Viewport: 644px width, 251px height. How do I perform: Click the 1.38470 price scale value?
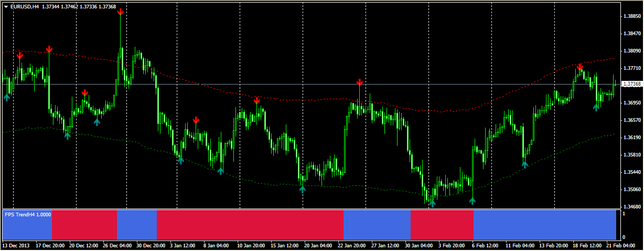(x=634, y=34)
